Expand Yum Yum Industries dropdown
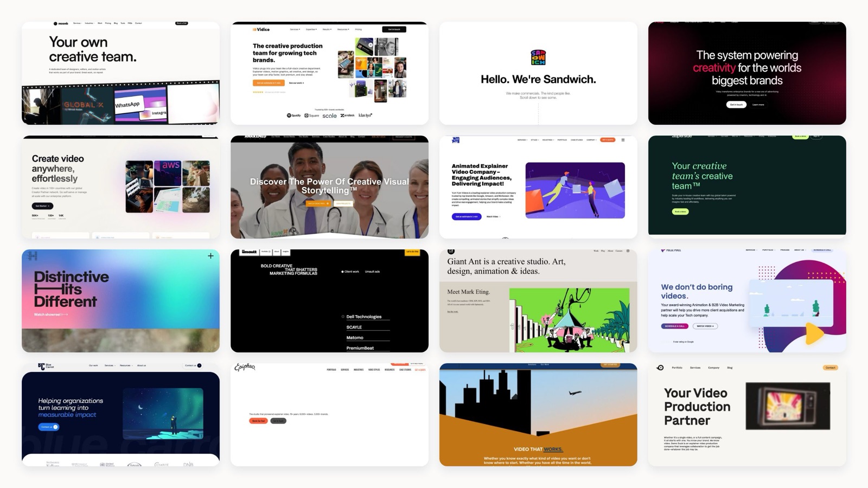The height and width of the screenshot is (488, 868). [548, 140]
